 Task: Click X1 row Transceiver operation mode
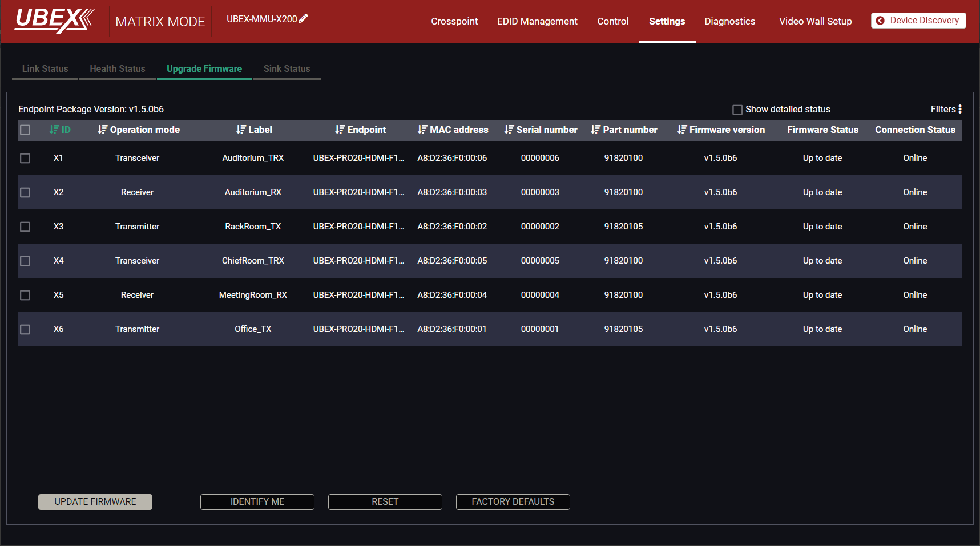[137, 158]
